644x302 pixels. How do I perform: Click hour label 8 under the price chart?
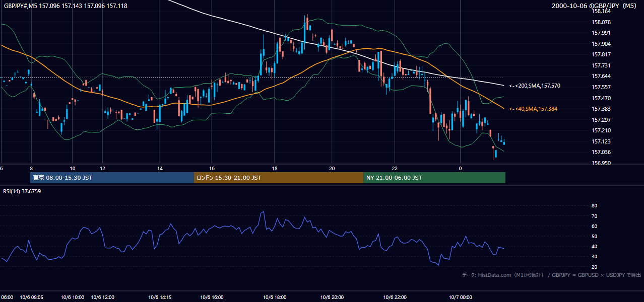31,168
